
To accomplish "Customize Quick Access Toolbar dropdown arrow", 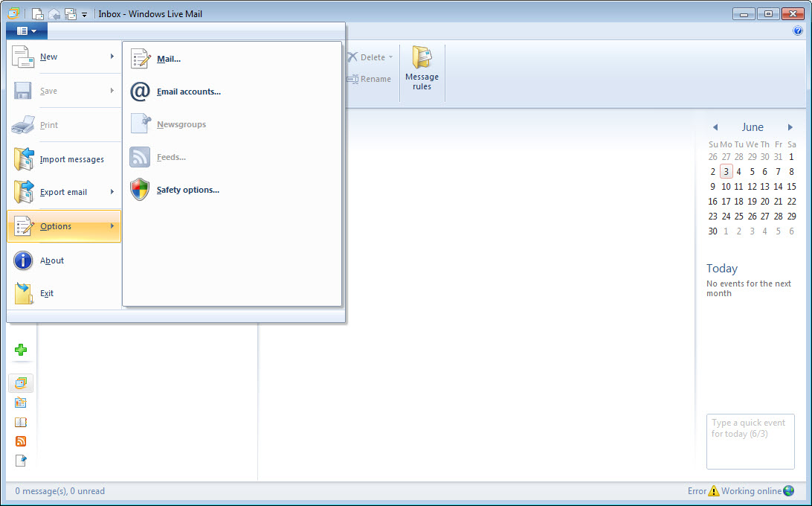I will [x=84, y=14].
